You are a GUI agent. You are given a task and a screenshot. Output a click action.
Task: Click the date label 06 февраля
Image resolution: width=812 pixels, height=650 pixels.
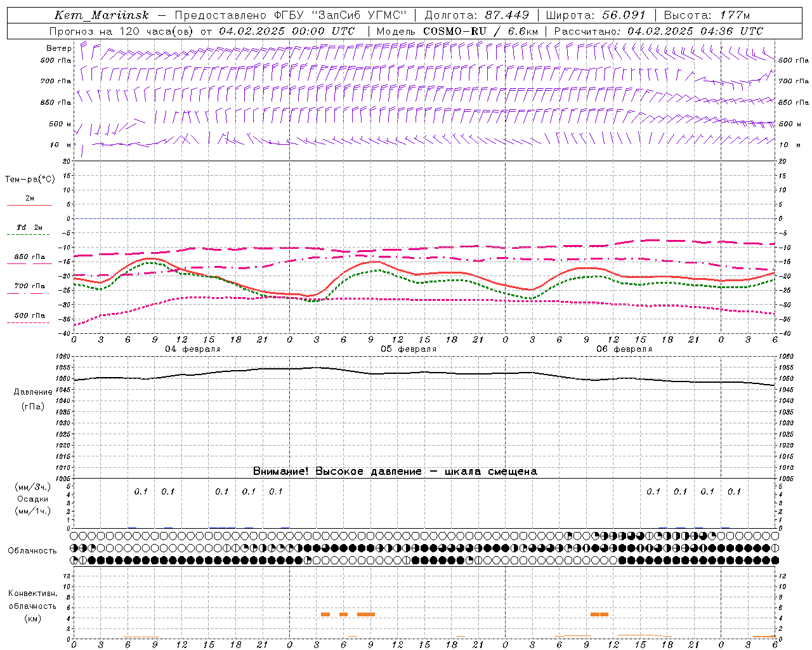click(624, 349)
